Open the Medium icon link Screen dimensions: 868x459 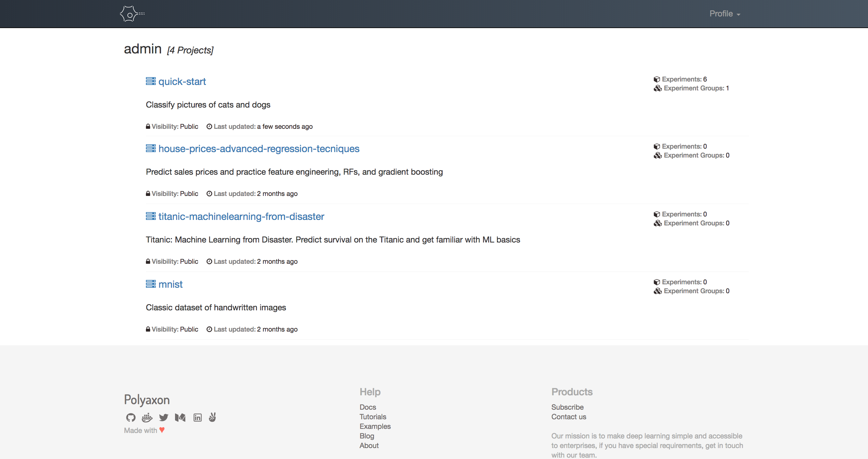(180, 418)
